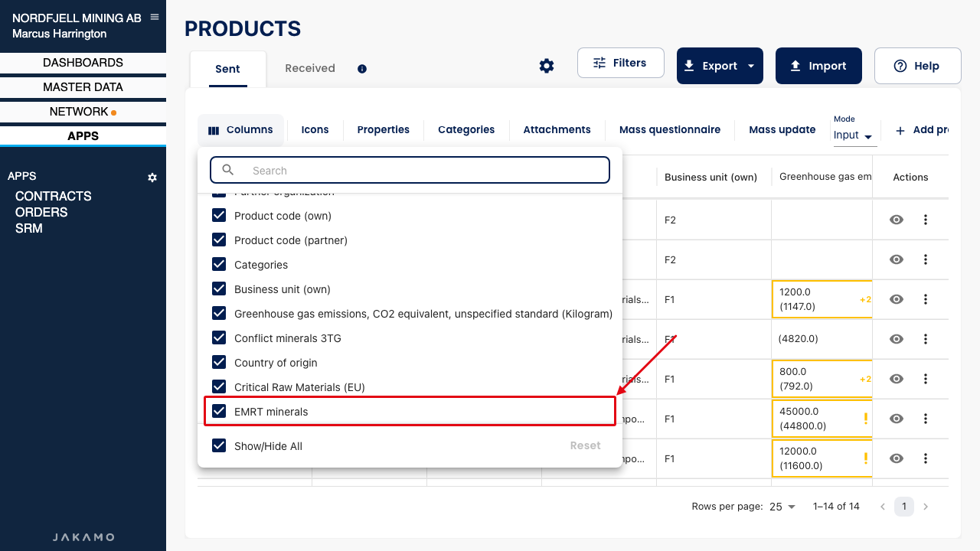Image resolution: width=980 pixels, height=551 pixels.
Task: View the 45000.0 row with its eye icon
Action: (x=897, y=419)
